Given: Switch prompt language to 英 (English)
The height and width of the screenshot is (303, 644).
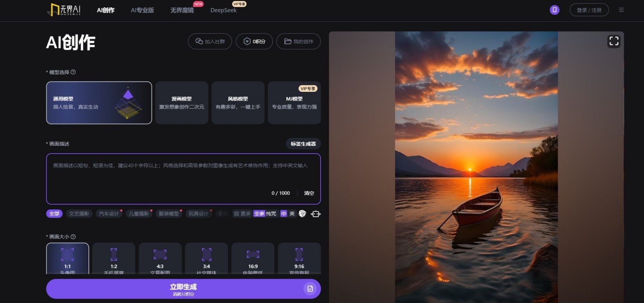Looking at the screenshot, I should click(x=291, y=213).
